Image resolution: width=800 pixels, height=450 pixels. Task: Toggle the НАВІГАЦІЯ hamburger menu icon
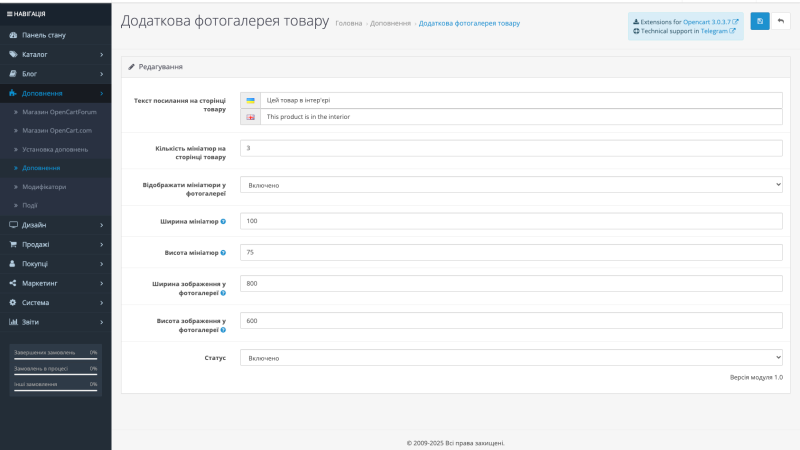9,14
